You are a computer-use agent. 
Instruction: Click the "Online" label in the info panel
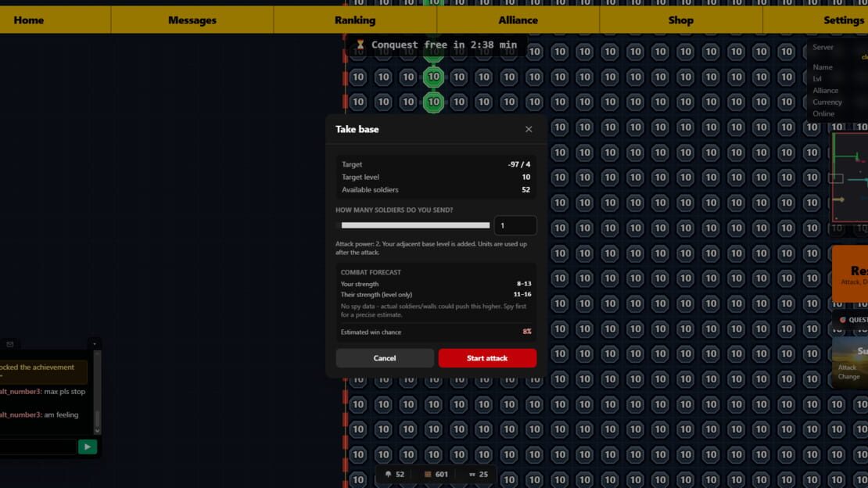point(823,113)
